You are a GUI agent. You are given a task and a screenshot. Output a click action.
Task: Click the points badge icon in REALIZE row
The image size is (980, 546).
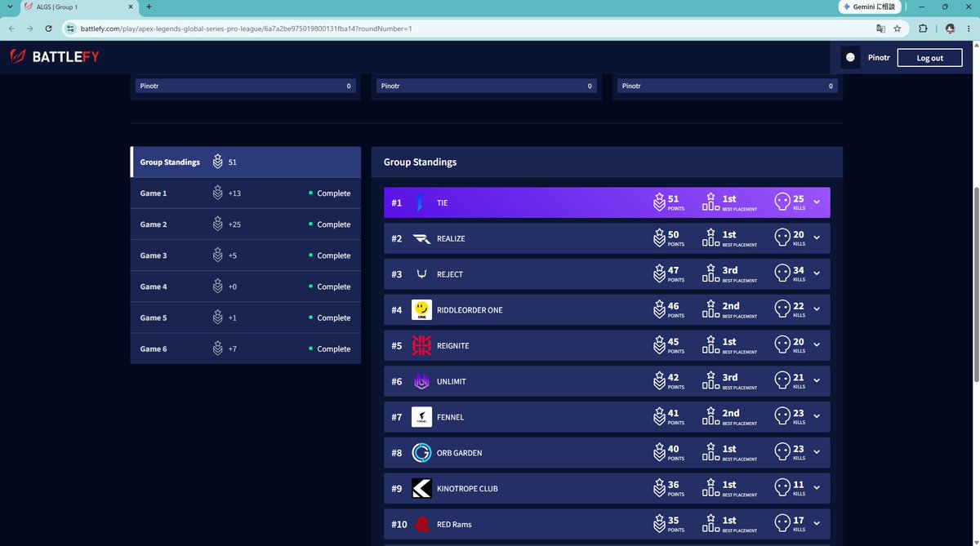(659, 238)
